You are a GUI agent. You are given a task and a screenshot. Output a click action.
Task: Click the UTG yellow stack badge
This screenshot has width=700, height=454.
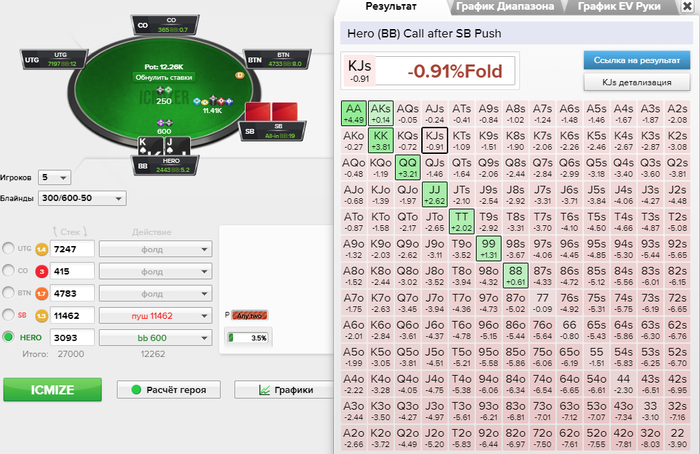(42, 249)
